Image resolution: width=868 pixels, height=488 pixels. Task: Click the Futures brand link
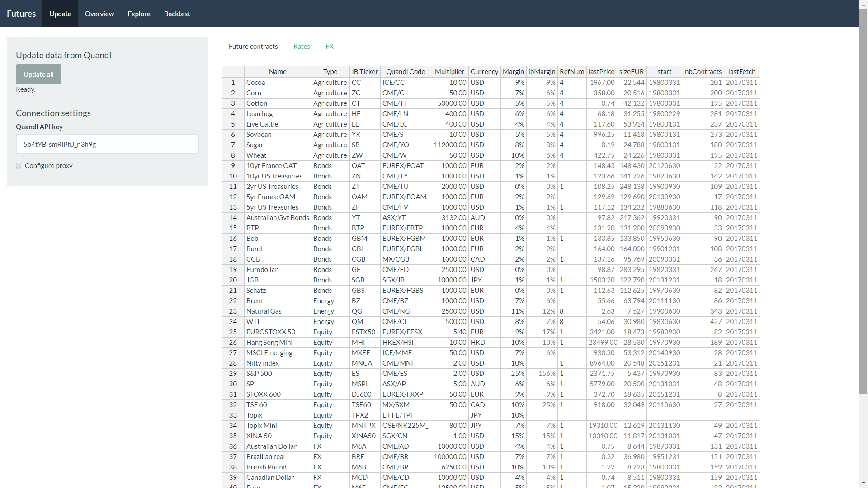point(21,14)
